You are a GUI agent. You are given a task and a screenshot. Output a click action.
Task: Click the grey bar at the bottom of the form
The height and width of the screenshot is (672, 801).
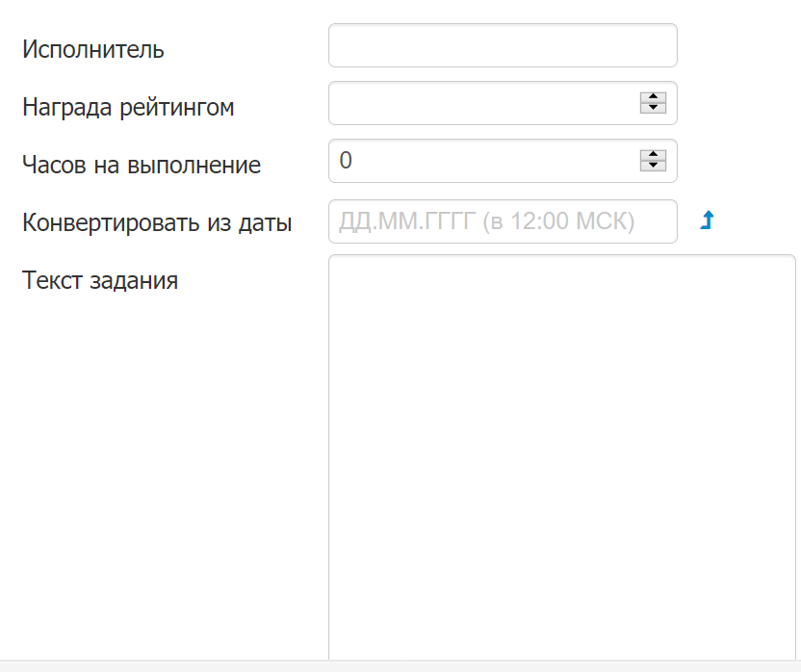coord(400,666)
